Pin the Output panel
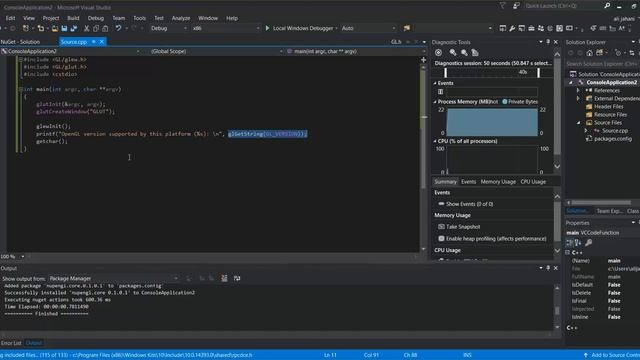Viewport: 640px width, 360px height. 548,268
